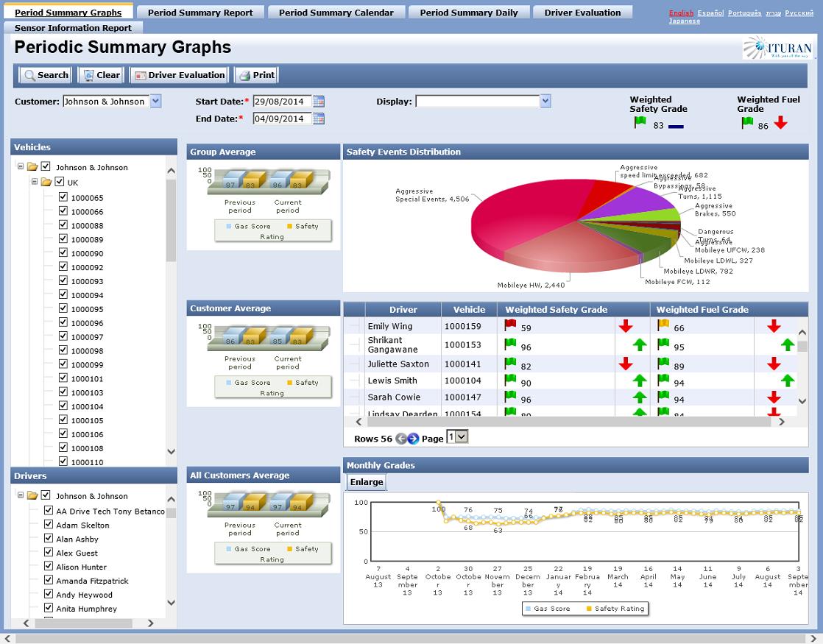This screenshot has height=644, width=823.
Task: Switch language to Español
Action: pos(710,13)
